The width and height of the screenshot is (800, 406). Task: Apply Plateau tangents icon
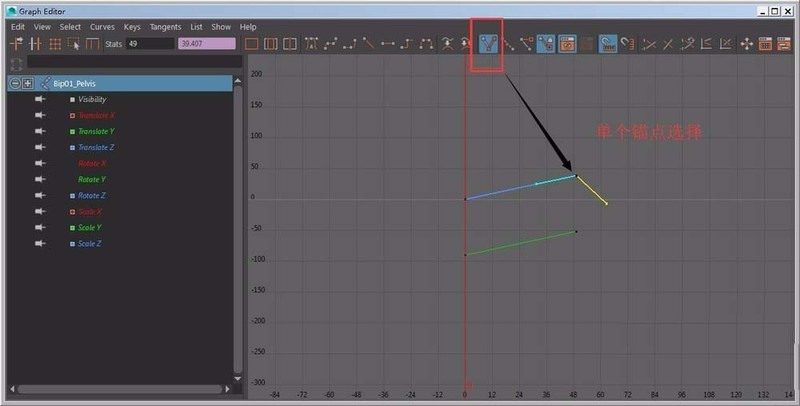tap(426, 44)
